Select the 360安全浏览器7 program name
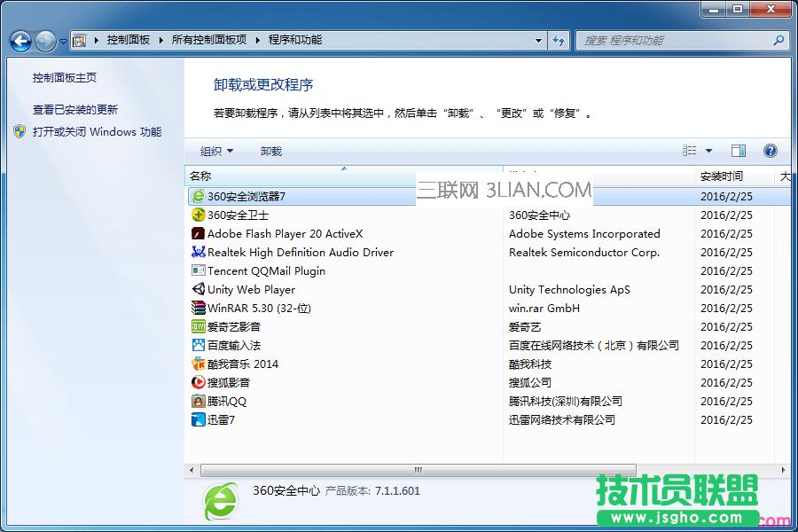The width and height of the screenshot is (798, 532). [246, 197]
